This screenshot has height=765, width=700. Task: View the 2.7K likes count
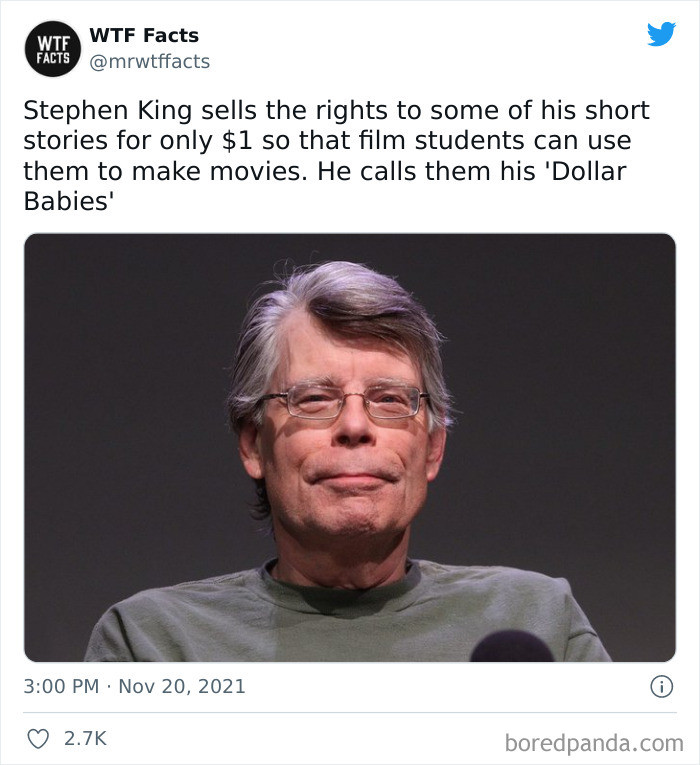click(x=85, y=739)
